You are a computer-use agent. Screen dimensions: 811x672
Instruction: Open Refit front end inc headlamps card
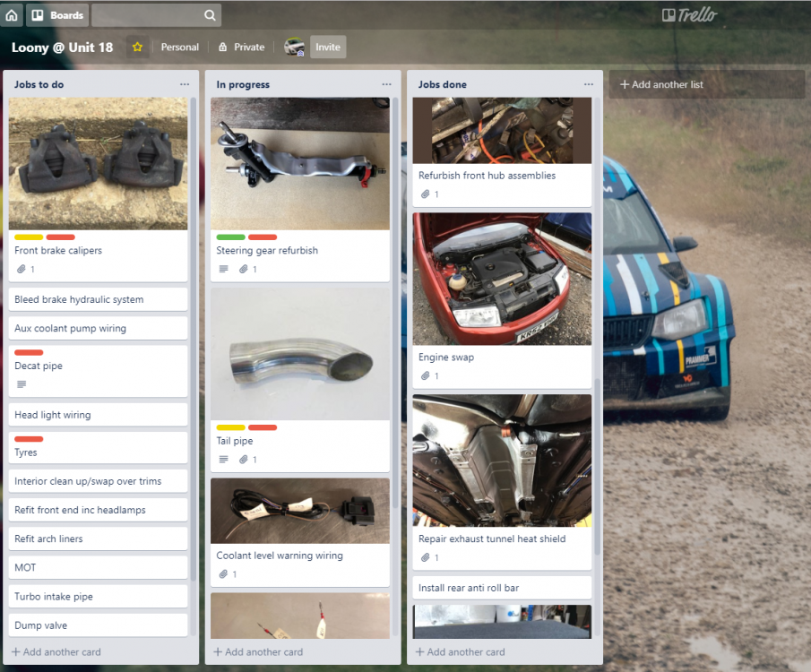coord(98,510)
